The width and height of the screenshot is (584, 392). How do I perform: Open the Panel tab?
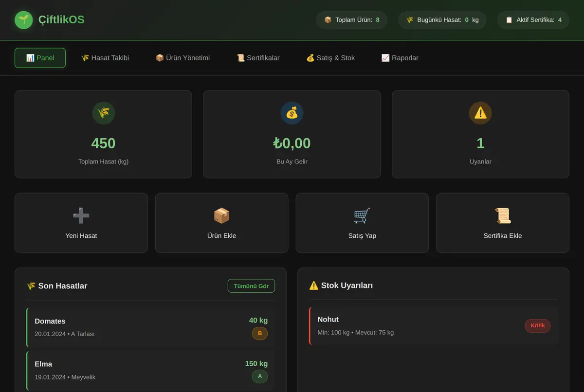tap(40, 58)
